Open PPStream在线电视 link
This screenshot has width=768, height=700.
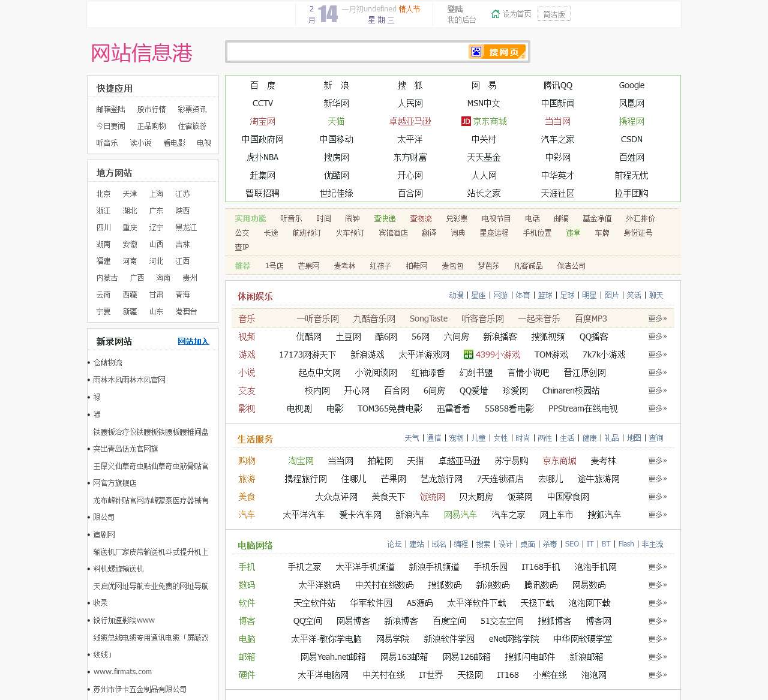click(583, 408)
